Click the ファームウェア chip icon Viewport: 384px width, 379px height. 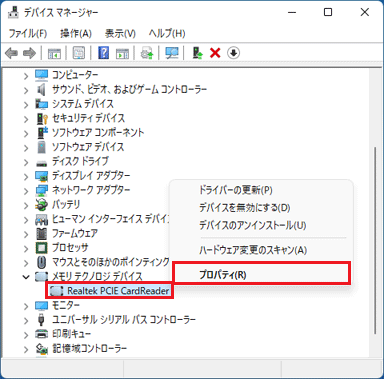click(41, 234)
